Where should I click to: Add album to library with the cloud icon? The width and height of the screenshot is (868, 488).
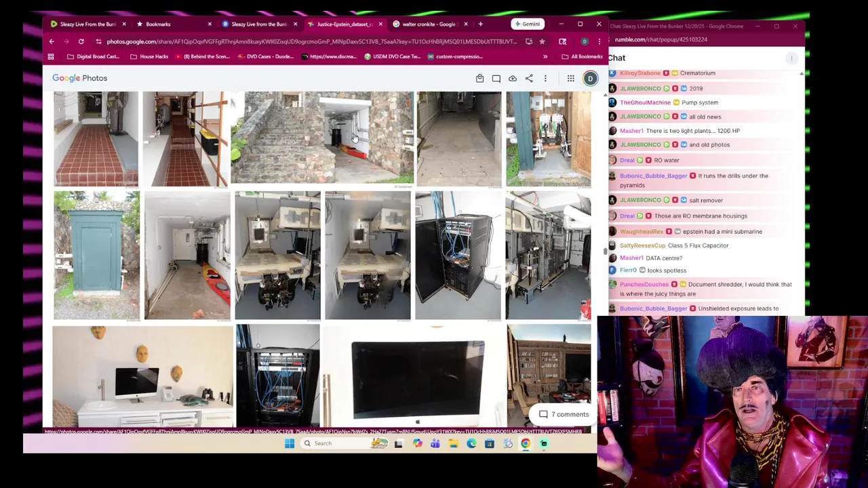(513, 79)
